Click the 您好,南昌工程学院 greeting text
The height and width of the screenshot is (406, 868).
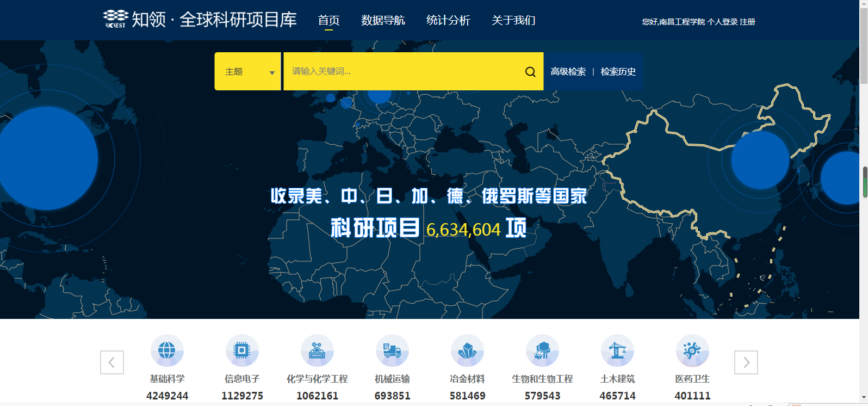click(673, 22)
